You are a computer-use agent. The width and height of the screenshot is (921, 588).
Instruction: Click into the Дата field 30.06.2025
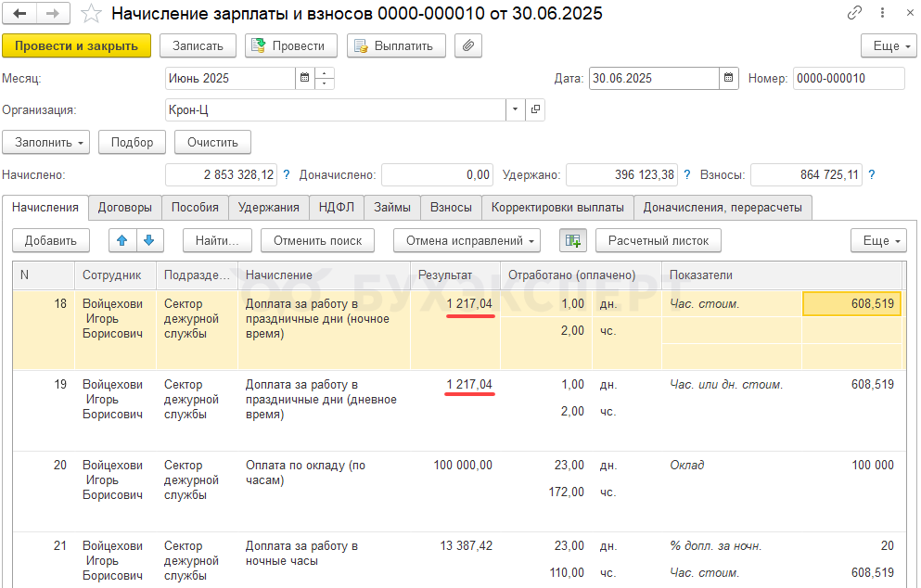(654, 78)
